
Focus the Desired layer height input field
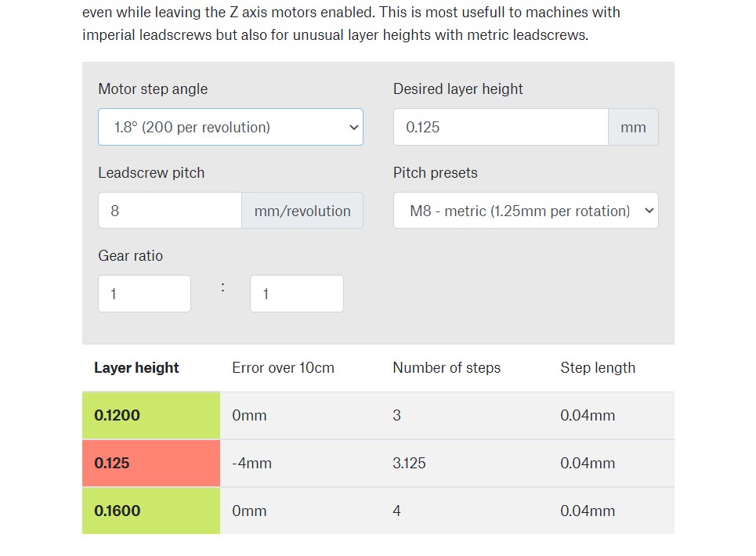501,127
